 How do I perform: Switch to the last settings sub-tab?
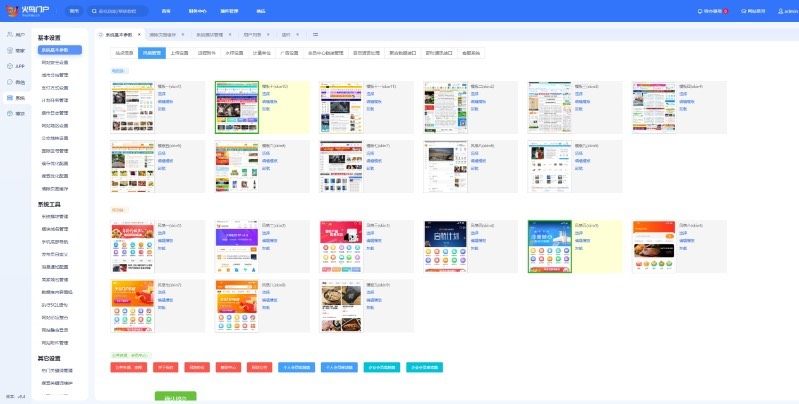(x=471, y=53)
